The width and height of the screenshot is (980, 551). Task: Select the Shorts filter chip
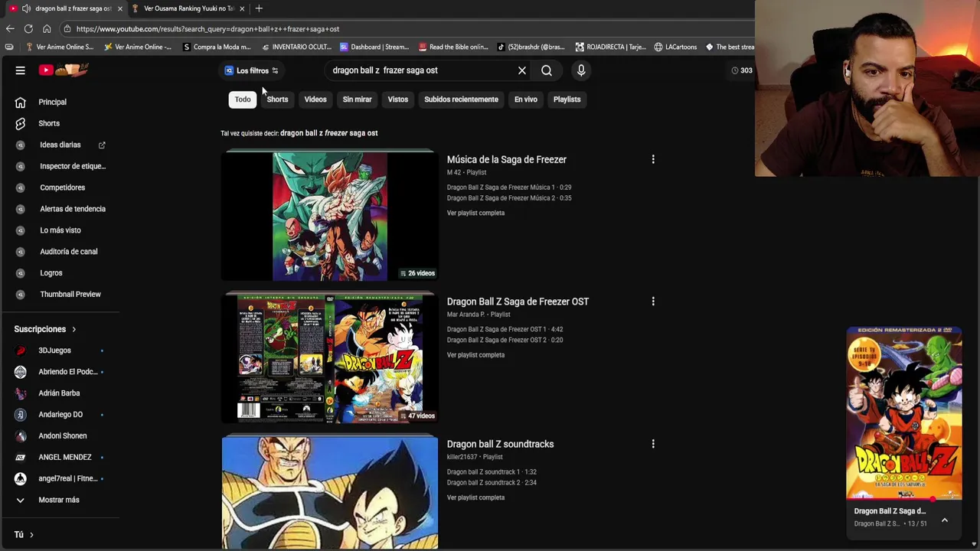coord(277,99)
